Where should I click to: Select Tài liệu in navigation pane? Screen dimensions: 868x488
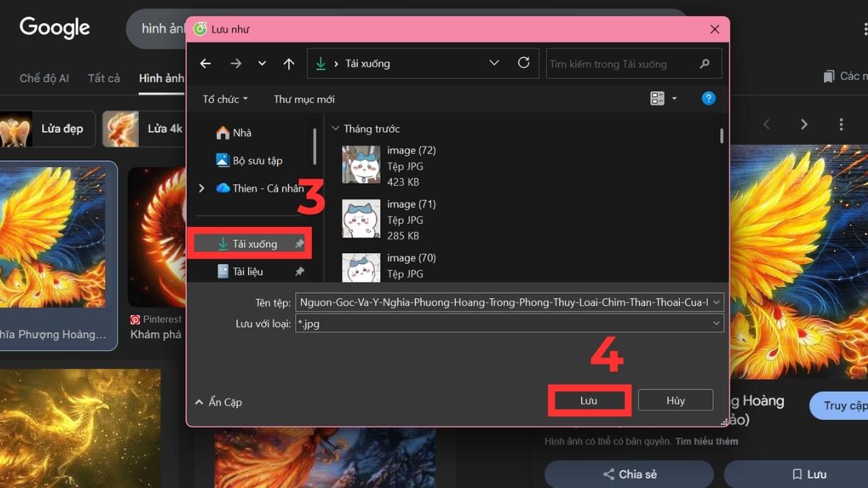click(x=239, y=271)
